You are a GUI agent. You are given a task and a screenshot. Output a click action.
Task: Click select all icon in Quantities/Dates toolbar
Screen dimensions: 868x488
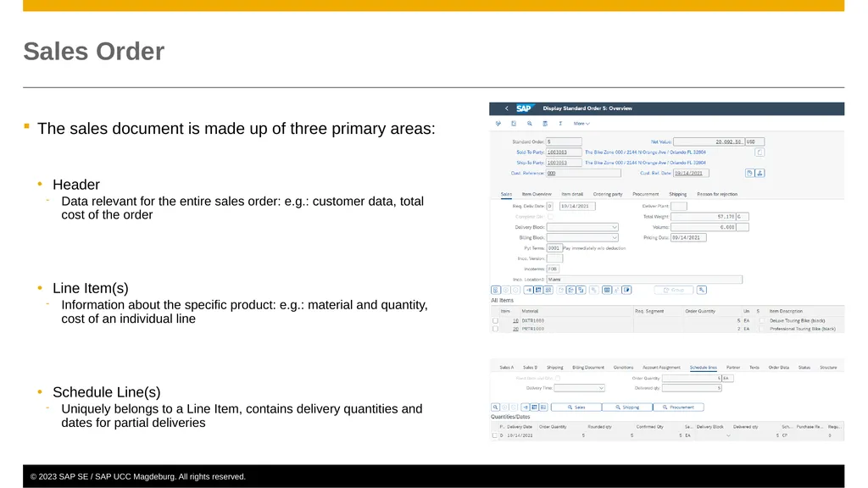click(534, 408)
